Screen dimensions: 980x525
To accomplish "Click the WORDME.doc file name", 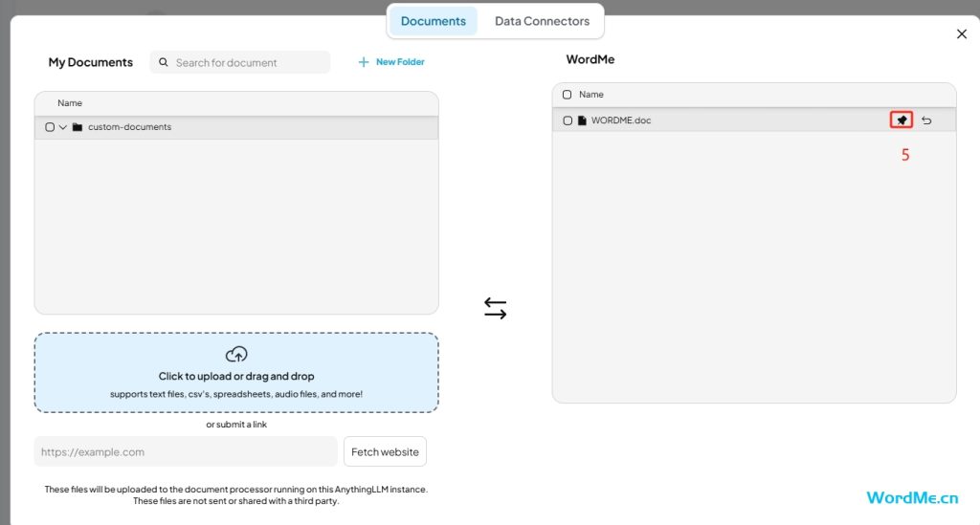I will point(620,120).
